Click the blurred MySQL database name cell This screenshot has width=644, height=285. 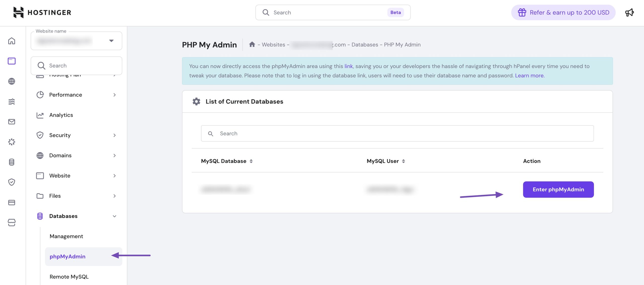click(226, 189)
